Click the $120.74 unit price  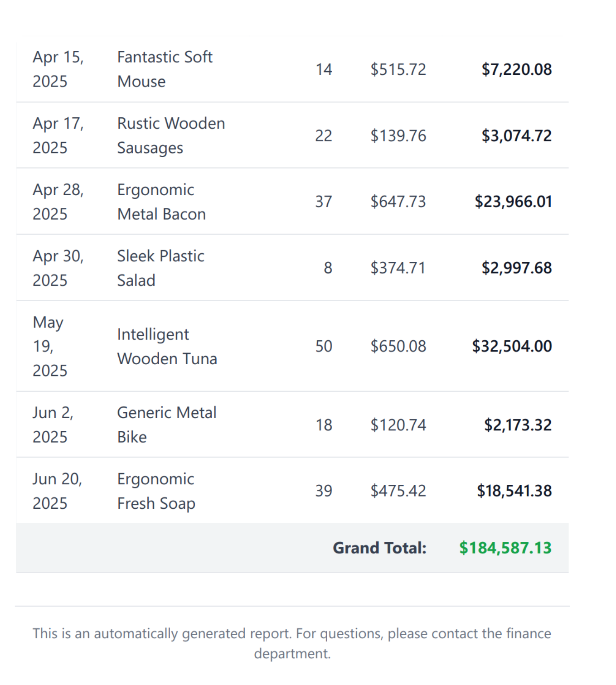(398, 425)
